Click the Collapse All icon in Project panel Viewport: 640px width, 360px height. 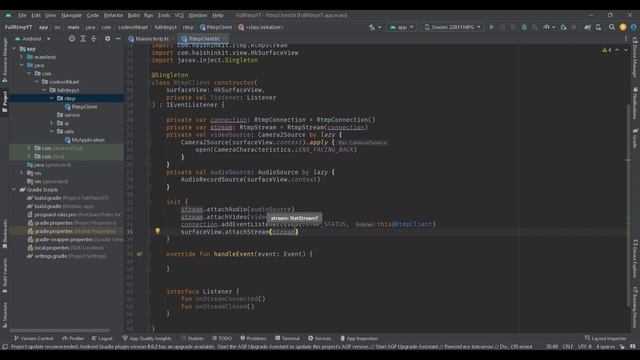[x=93, y=39]
